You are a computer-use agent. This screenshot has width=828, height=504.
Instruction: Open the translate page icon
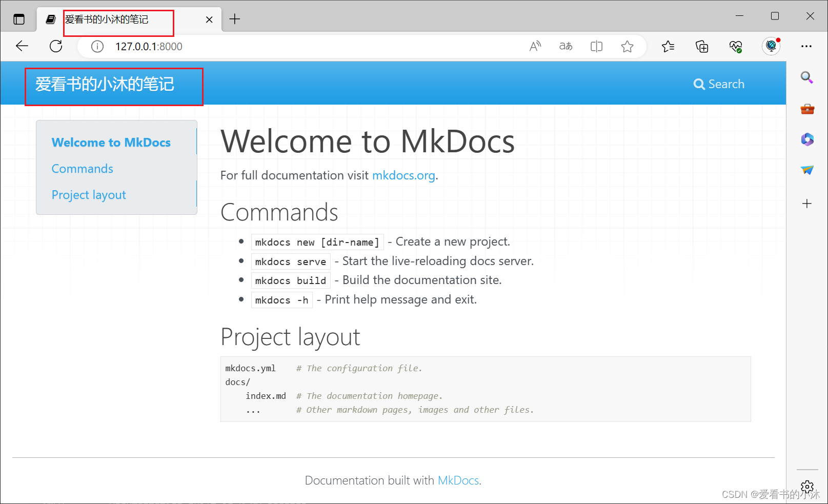(566, 47)
